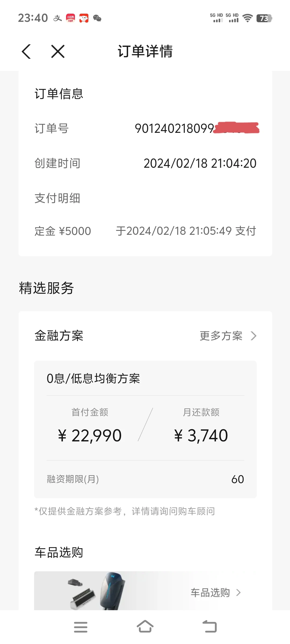Tap the 月还款额 ¥3,740 amount

(201, 435)
